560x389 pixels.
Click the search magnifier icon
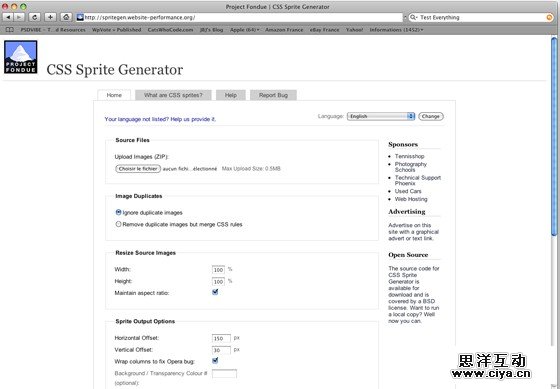tap(414, 17)
